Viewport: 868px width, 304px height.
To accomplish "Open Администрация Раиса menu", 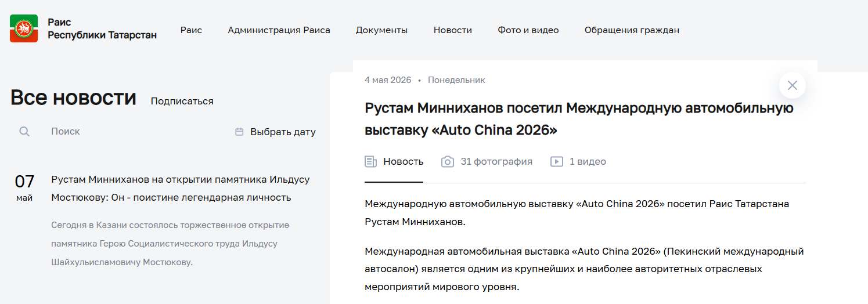I will coord(279,30).
